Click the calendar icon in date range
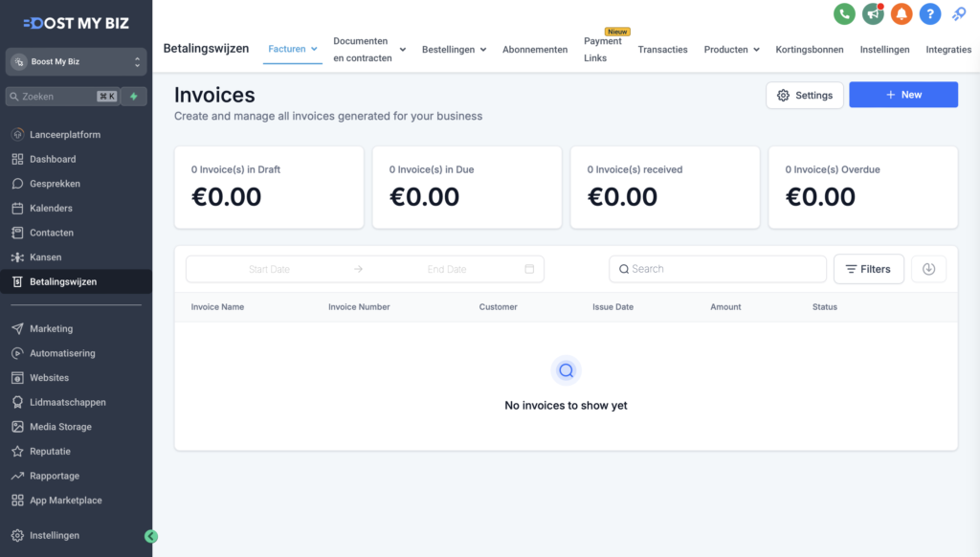Screen dimensions: 980x557 [x=529, y=269]
